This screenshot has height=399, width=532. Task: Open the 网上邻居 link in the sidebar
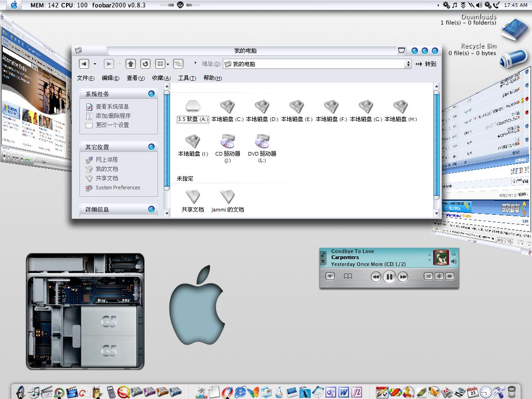(x=107, y=159)
